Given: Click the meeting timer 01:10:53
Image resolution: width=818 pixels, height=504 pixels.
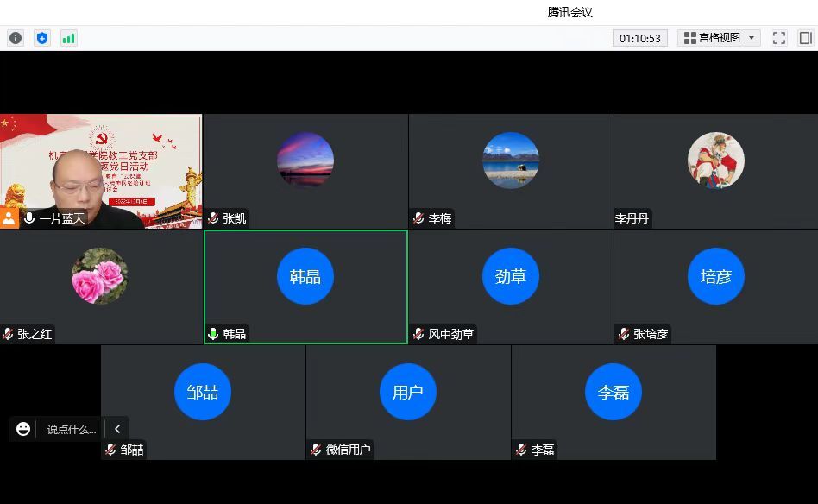Looking at the screenshot, I should 640,38.
